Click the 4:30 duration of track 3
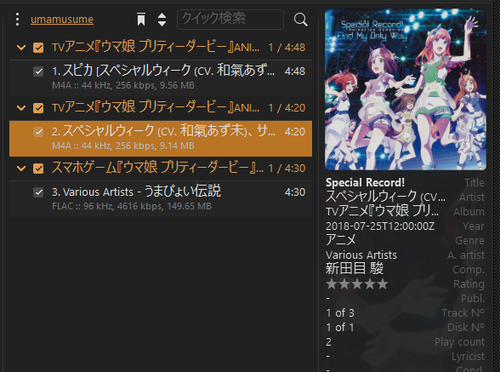The image size is (500, 372). pos(295,192)
